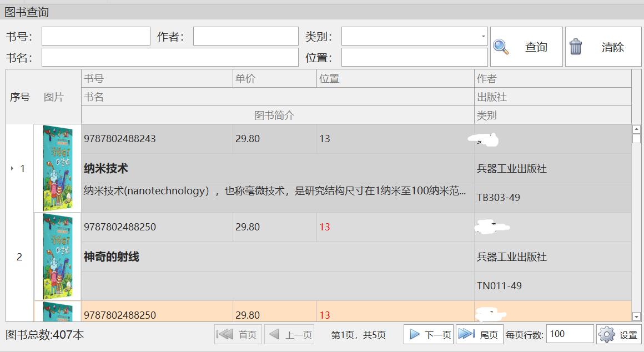
Task: Click 兵器工业出版社 in row 2
Action: [x=512, y=257]
